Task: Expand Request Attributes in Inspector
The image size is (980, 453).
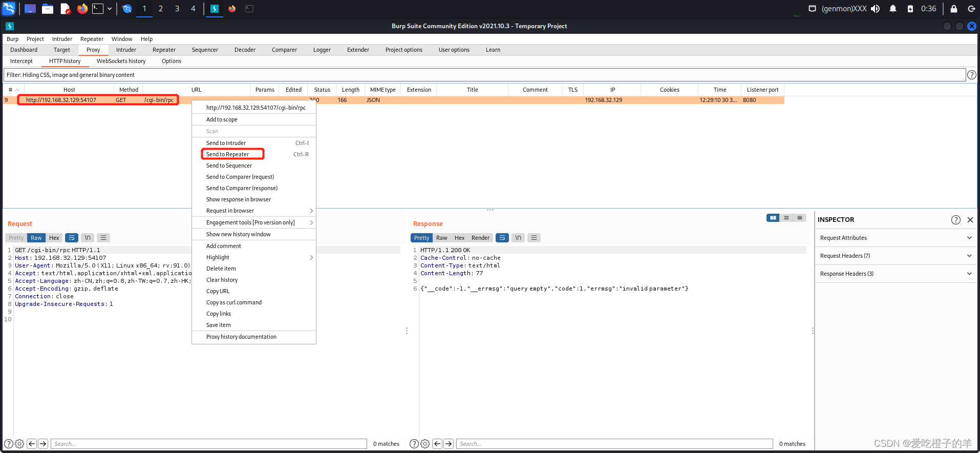Action: [x=896, y=238]
